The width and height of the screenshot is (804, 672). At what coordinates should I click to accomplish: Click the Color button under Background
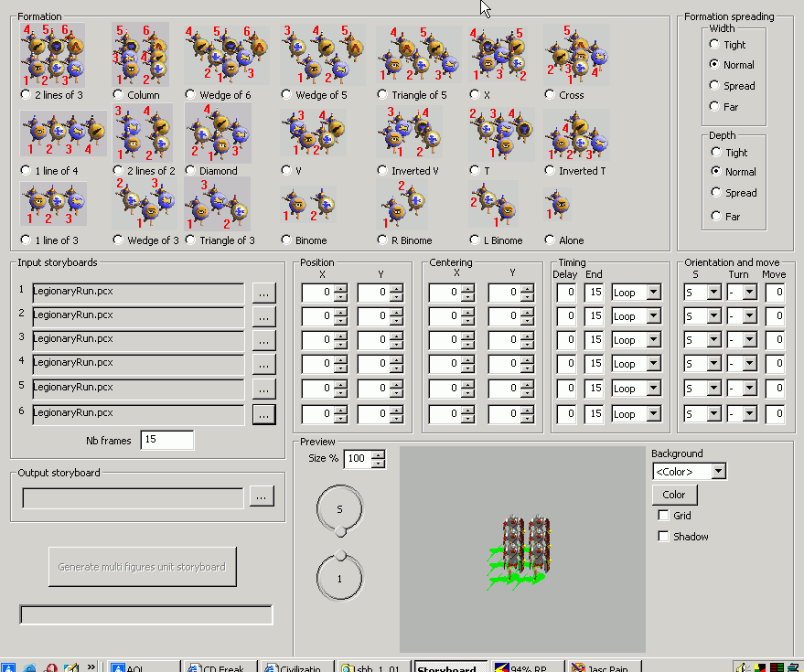pyautogui.click(x=675, y=495)
